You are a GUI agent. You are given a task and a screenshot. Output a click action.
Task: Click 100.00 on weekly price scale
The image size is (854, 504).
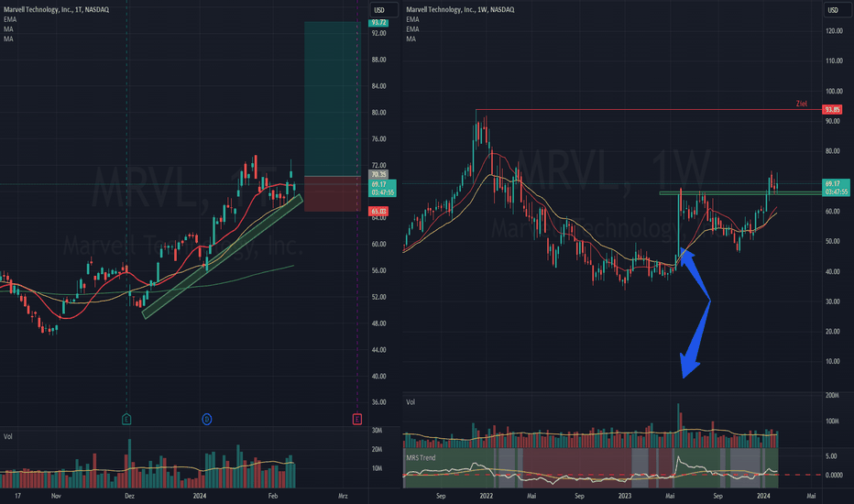(x=834, y=91)
